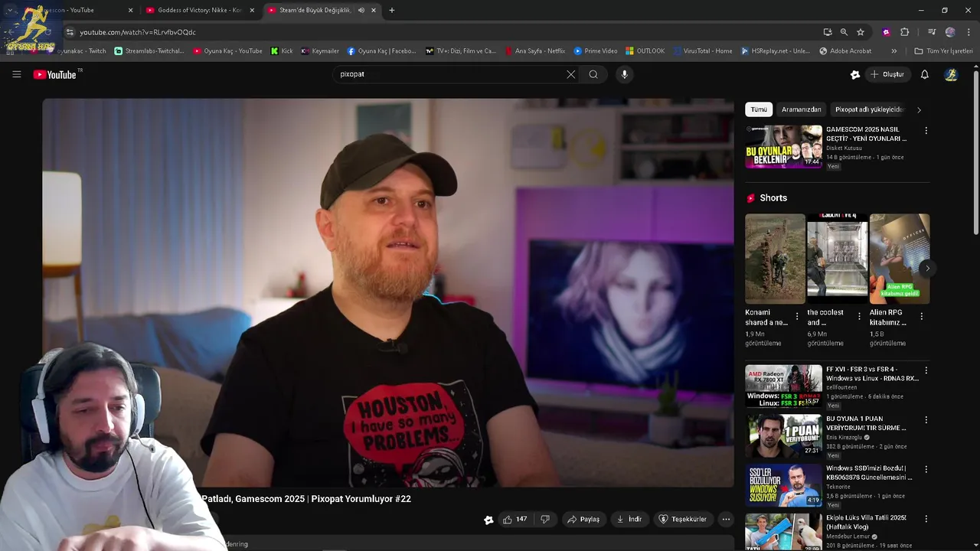Open options for Konami shared Short
Viewport: 980px width, 551px height.
[x=797, y=316]
